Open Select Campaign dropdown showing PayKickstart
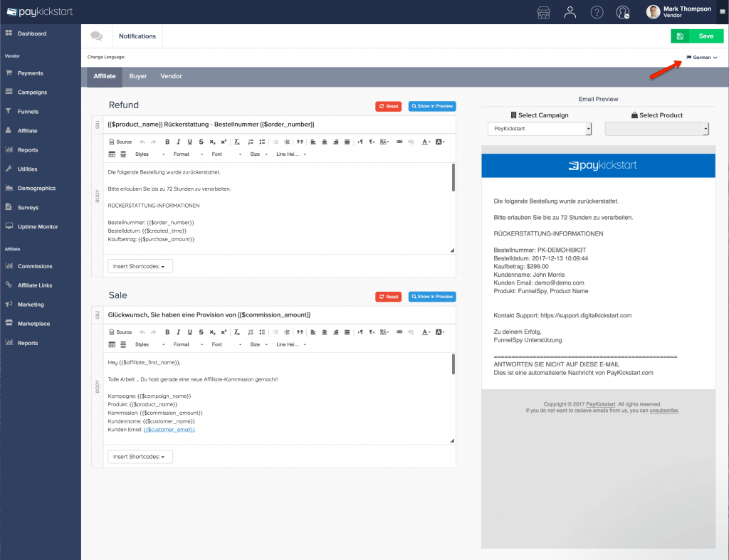 [540, 129]
